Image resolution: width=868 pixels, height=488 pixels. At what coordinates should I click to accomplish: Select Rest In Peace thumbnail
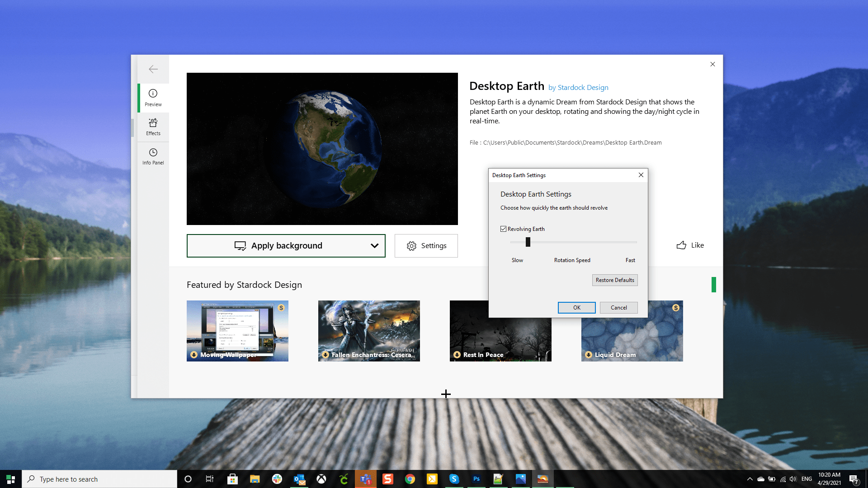(500, 331)
